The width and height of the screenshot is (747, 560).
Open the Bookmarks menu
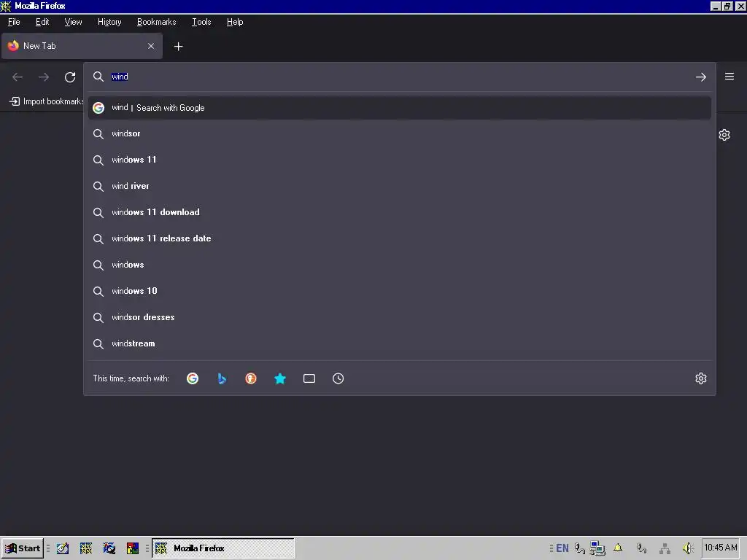[x=156, y=22]
